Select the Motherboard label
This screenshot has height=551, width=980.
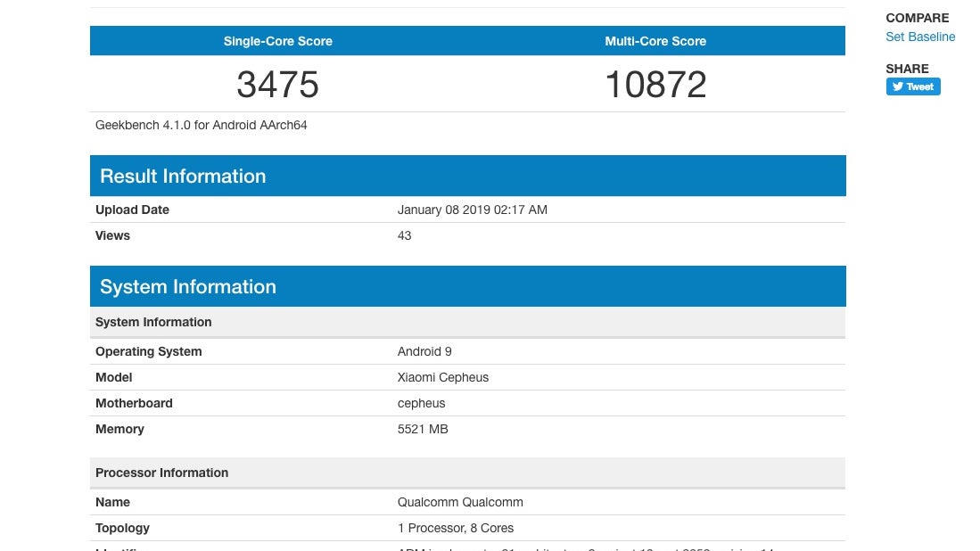[134, 404]
